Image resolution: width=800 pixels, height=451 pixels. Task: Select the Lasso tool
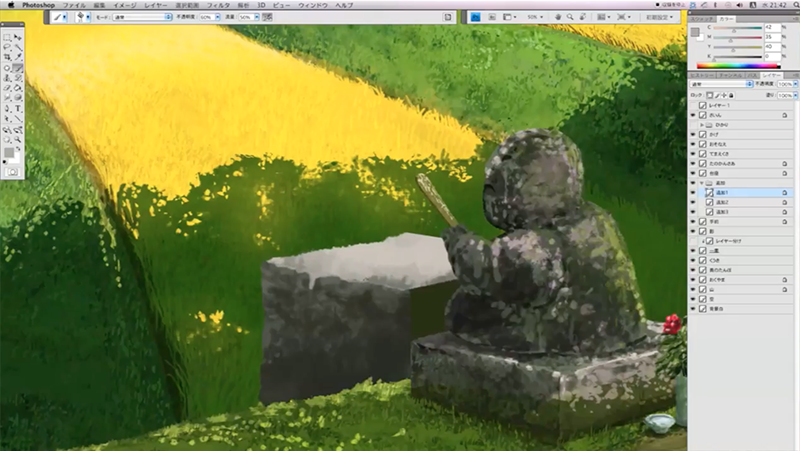coord(7,47)
